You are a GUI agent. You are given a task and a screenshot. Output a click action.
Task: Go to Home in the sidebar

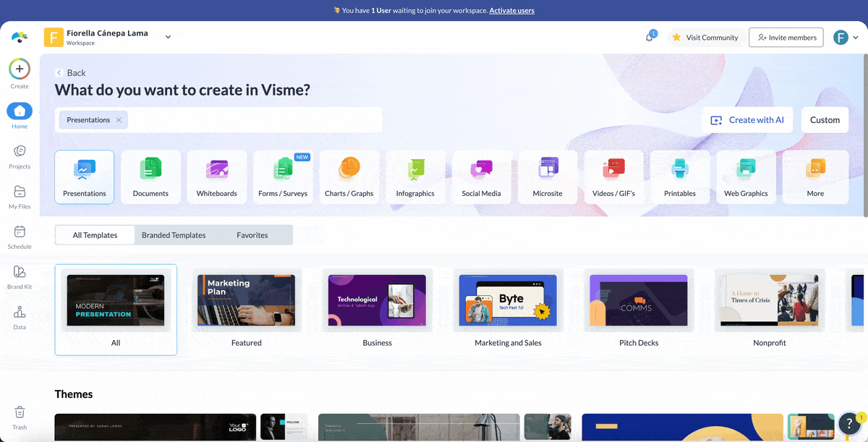[20, 111]
